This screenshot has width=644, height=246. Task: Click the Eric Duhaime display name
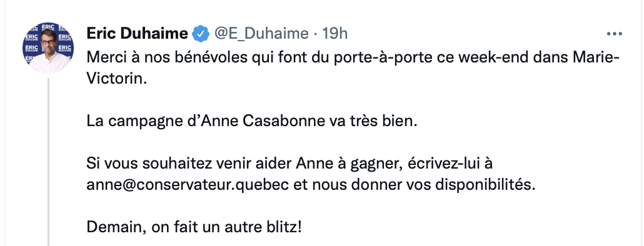pos(137,33)
